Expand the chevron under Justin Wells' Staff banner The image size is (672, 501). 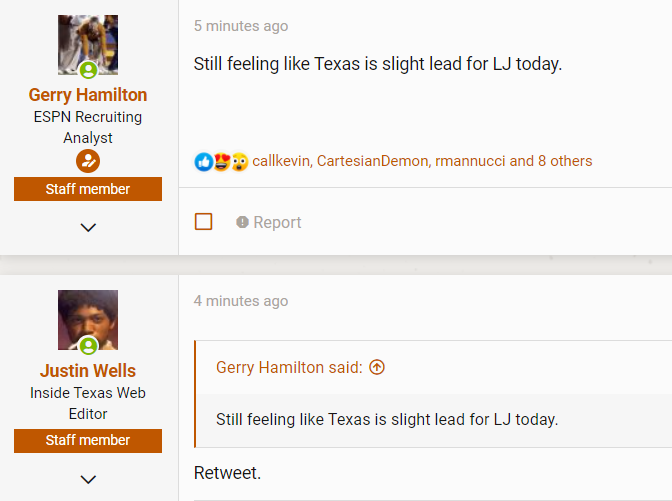coord(88,479)
